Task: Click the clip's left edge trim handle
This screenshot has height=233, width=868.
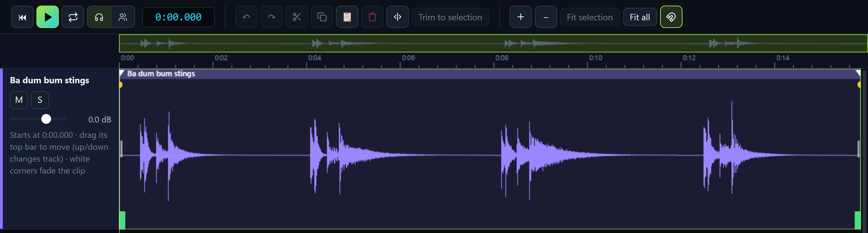Action: [121, 149]
